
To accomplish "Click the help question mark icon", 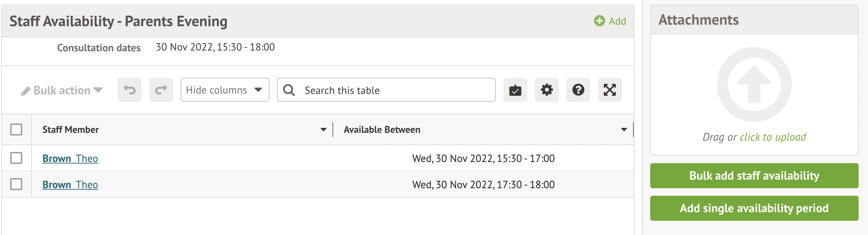I will [578, 90].
